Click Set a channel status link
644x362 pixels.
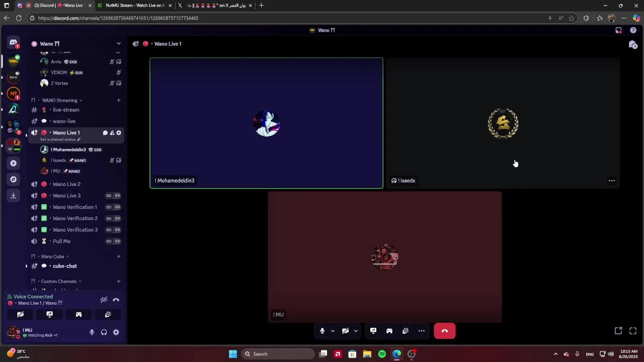coord(59,139)
